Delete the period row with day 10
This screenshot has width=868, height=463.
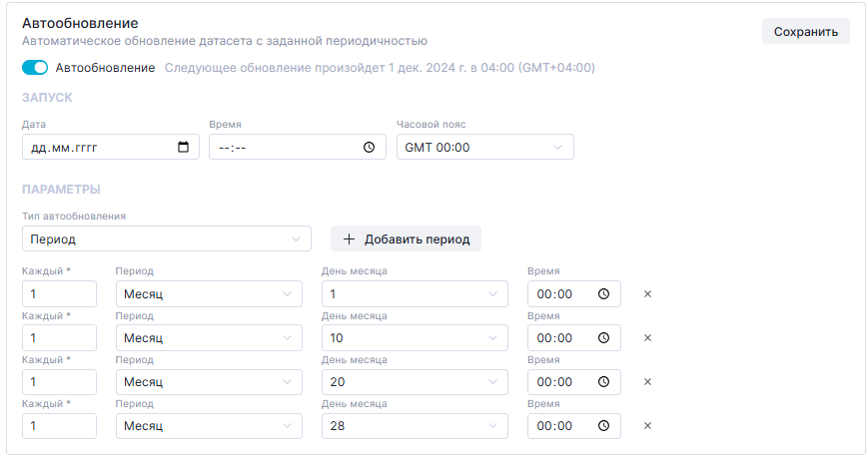(647, 338)
